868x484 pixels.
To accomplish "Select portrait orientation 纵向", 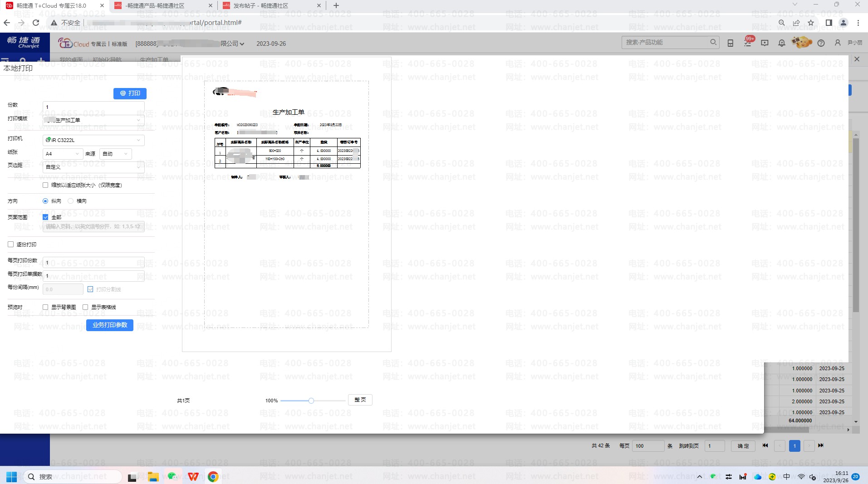I will [45, 201].
